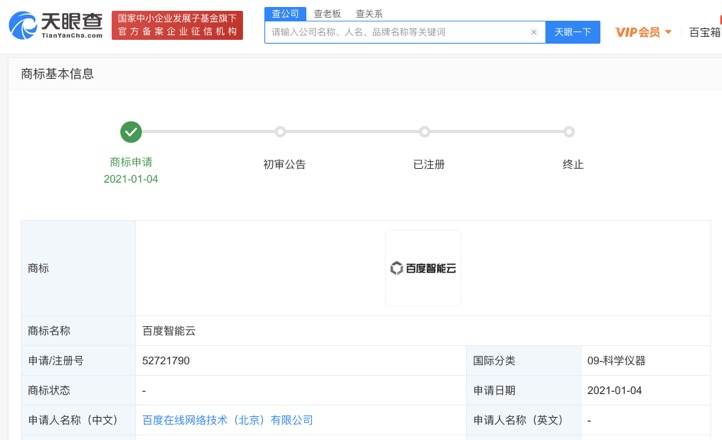Switch to the 查关系 search tab
The width and height of the screenshot is (722, 440).
(x=368, y=13)
